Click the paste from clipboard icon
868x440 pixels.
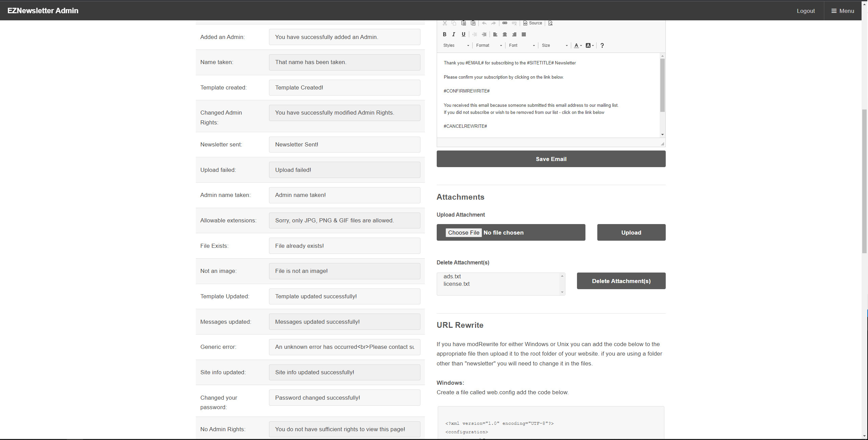click(x=463, y=23)
